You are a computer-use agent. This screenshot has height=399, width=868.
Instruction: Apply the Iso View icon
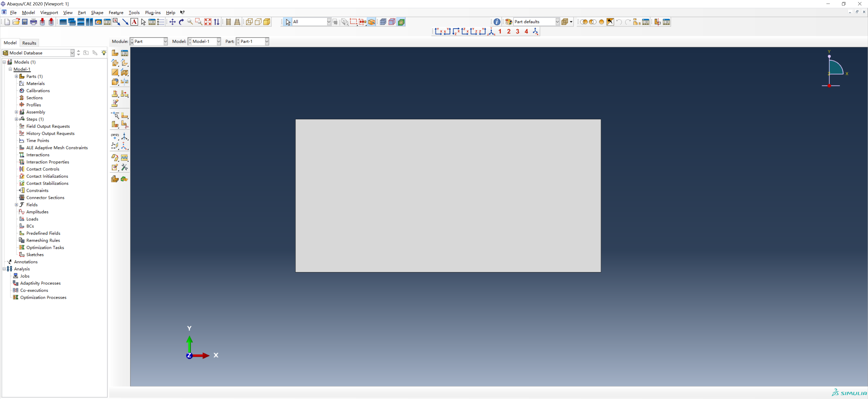coord(491,31)
